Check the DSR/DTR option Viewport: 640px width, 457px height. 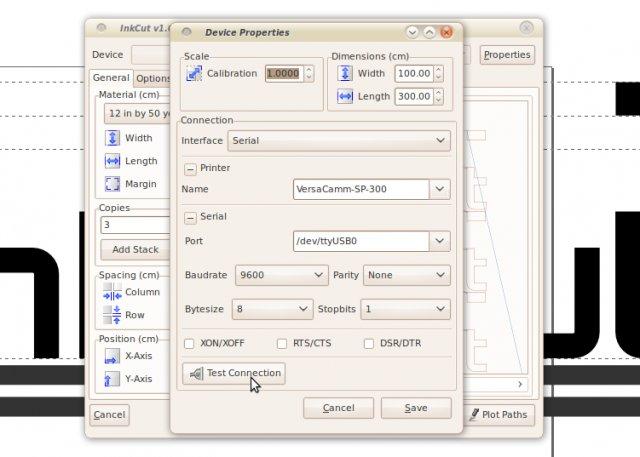369,343
